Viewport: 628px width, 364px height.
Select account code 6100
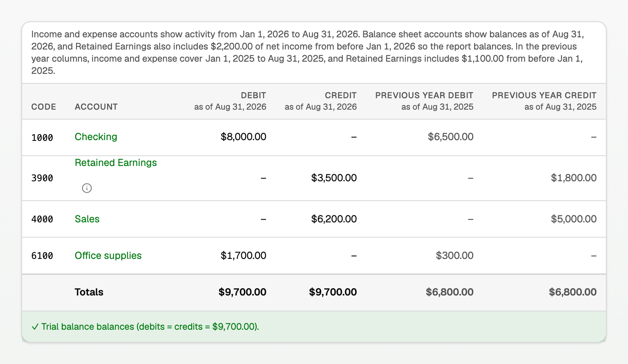pos(42,255)
